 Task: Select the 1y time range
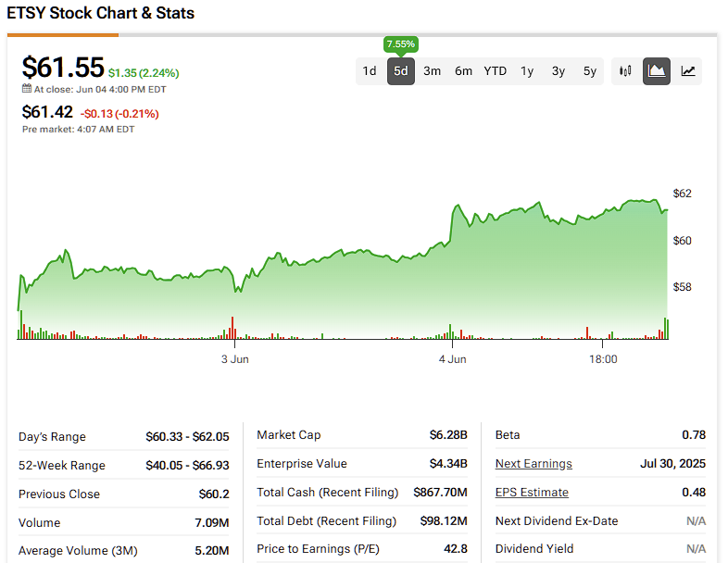527,71
